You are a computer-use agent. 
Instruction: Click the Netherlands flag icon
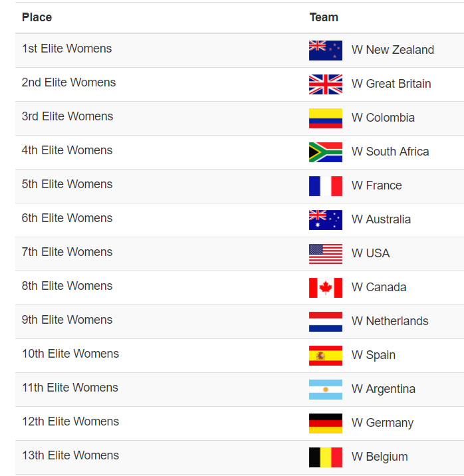325,322
